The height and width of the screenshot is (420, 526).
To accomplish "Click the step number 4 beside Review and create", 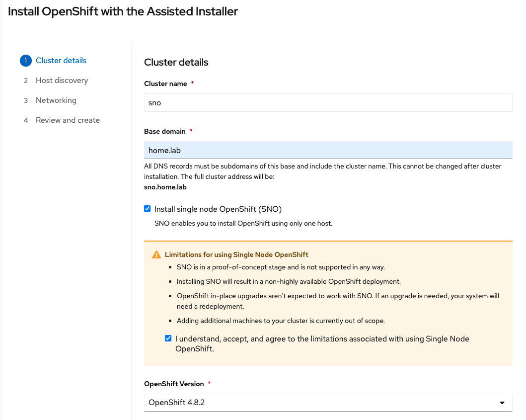I will (26, 120).
